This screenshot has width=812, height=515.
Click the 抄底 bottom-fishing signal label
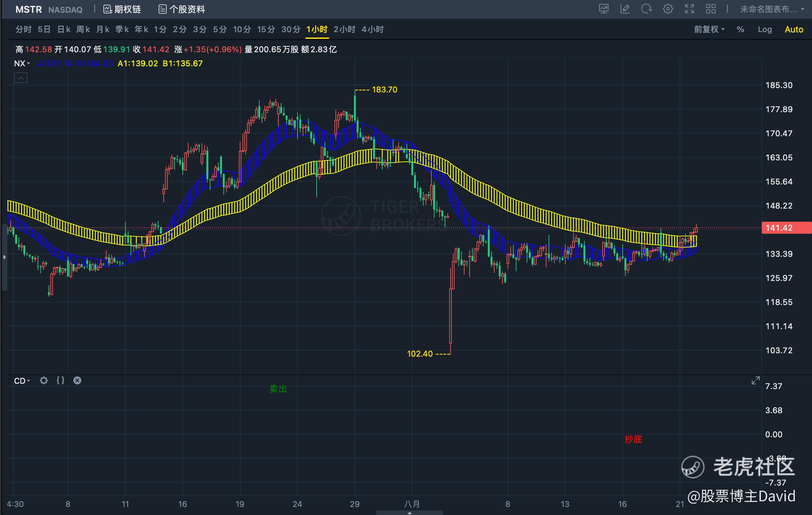coord(633,439)
